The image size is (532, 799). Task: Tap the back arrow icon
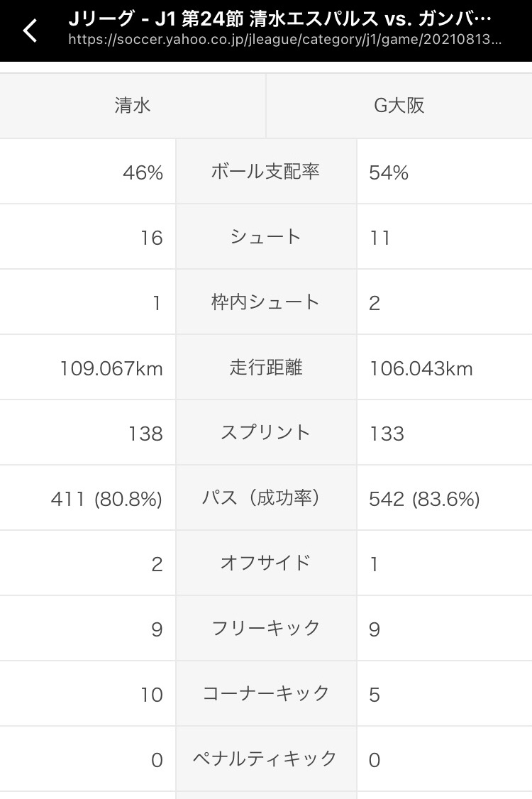click(x=31, y=31)
